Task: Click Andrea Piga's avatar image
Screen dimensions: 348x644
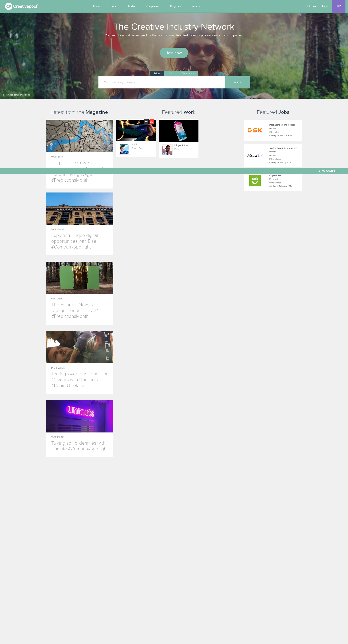Action: click(x=124, y=149)
